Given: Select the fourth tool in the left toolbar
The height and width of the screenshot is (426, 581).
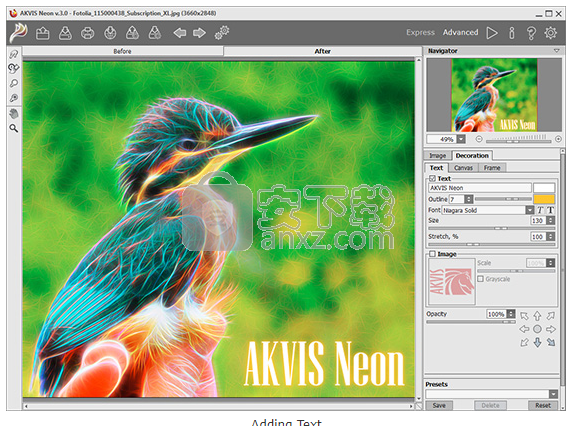Looking at the screenshot, I should 14,98.
